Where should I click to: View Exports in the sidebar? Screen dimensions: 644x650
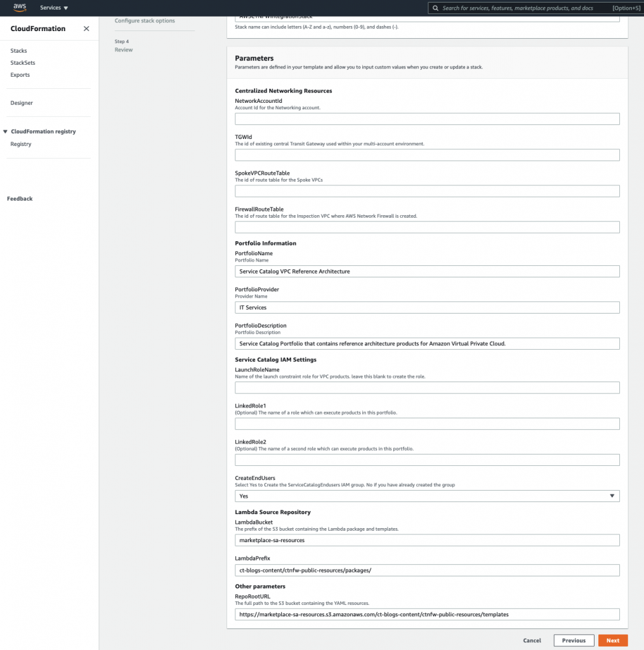(x=20, y=74)
